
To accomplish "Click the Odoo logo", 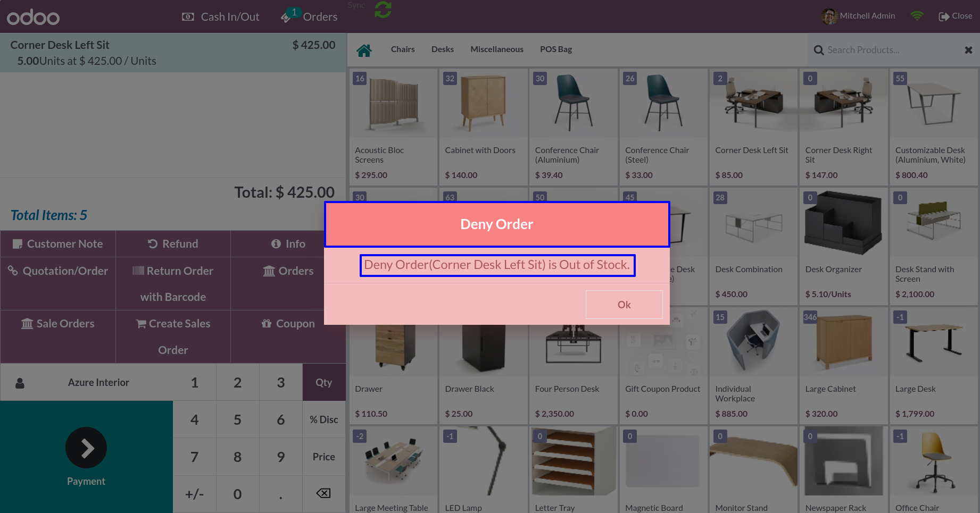I will click(33, 17).
